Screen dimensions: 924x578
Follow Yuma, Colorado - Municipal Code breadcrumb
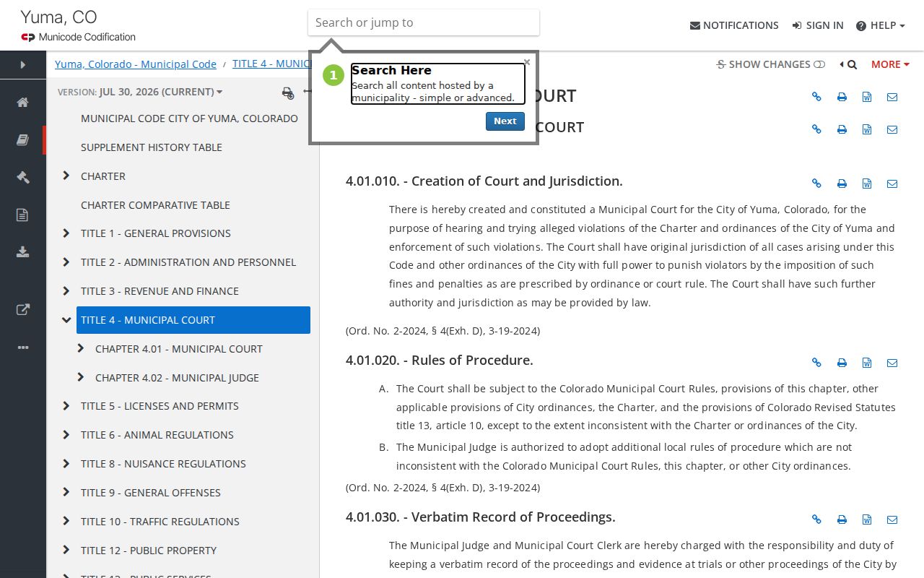point(136,64)
